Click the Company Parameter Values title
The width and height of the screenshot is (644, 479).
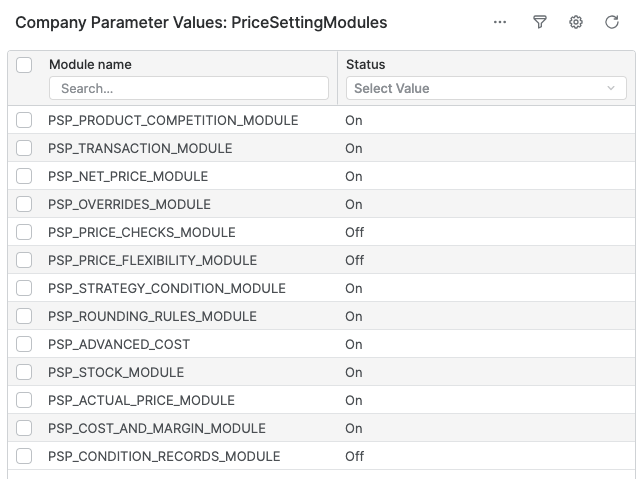point(201,23)
